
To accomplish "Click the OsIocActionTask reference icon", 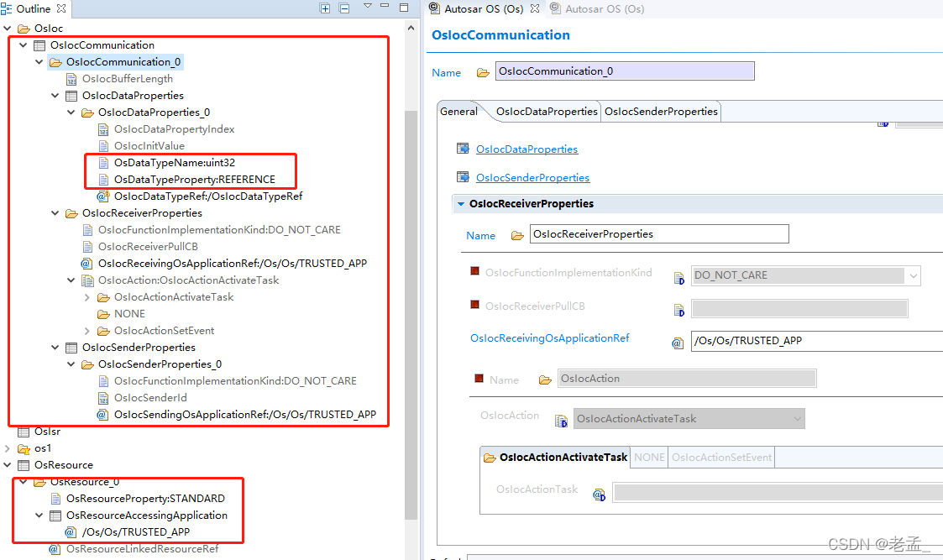I will pyautogui.click(x=599, y=495).
